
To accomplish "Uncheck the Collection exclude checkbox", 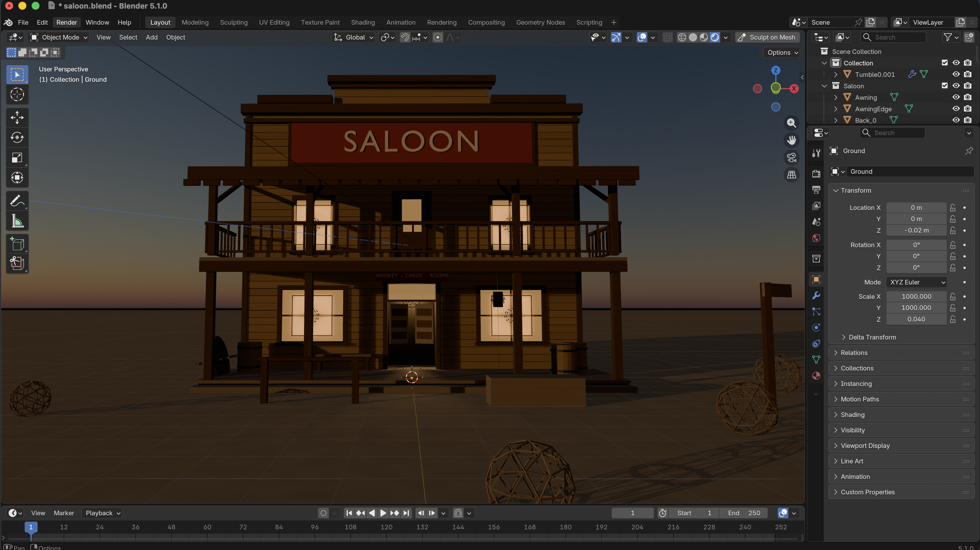I will pos(945,63).
